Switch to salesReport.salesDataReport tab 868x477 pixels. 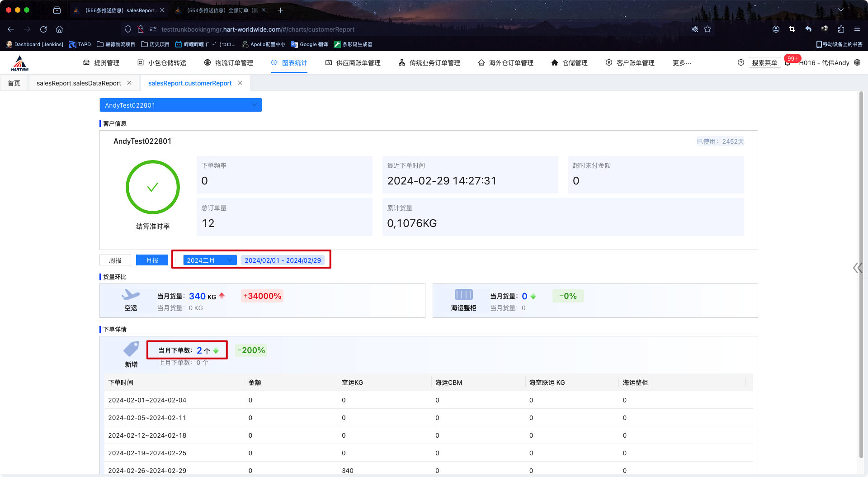(x=79, y=83)
